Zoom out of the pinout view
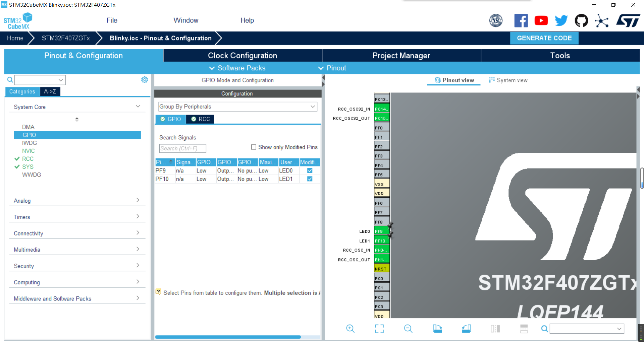The image size is (644, 345). click(408, 329)
